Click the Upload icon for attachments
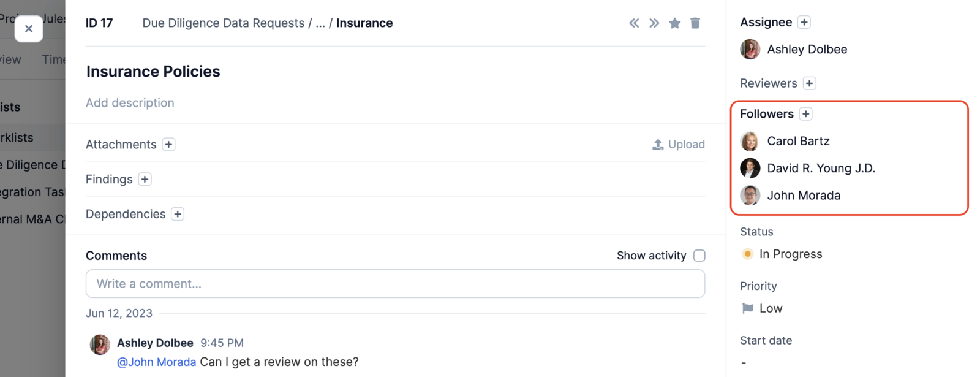980x377 pixels. [x=658, y=145]
